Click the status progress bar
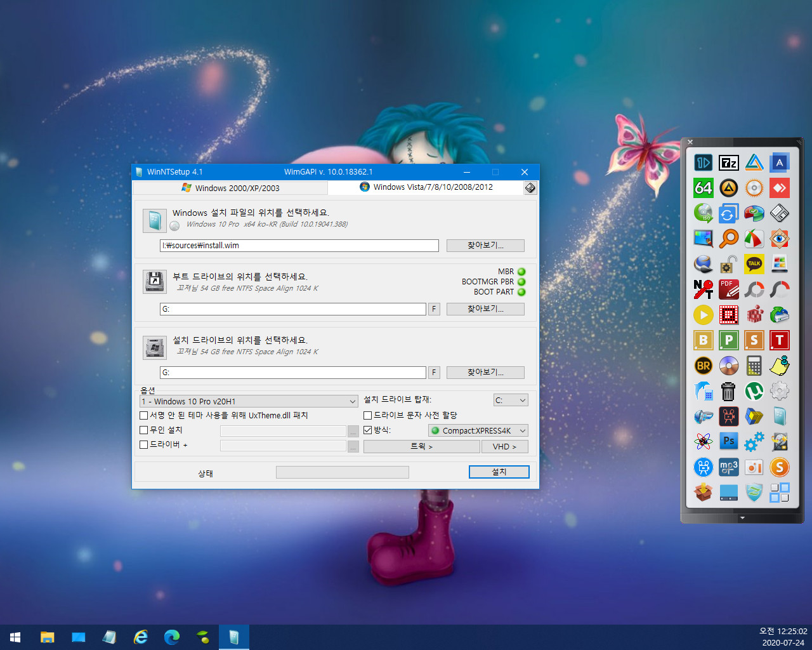The image size is (812, 650). tap(343, 472)
